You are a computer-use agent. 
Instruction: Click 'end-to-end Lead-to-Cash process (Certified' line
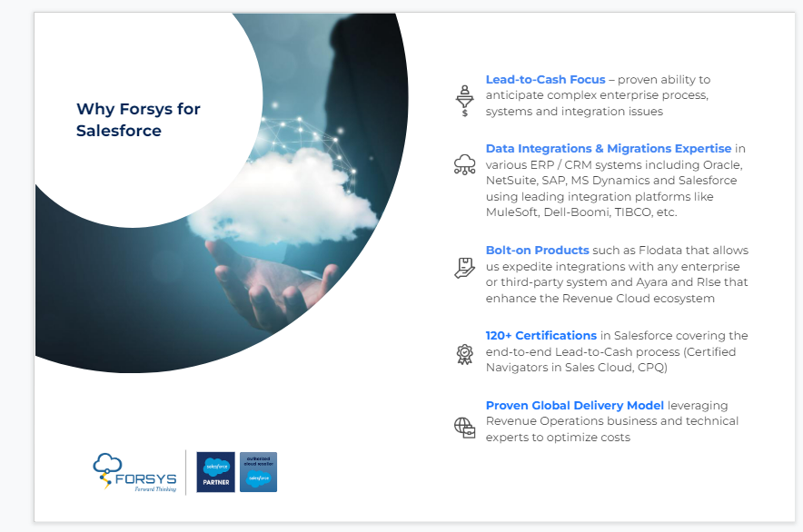[610, 351]
